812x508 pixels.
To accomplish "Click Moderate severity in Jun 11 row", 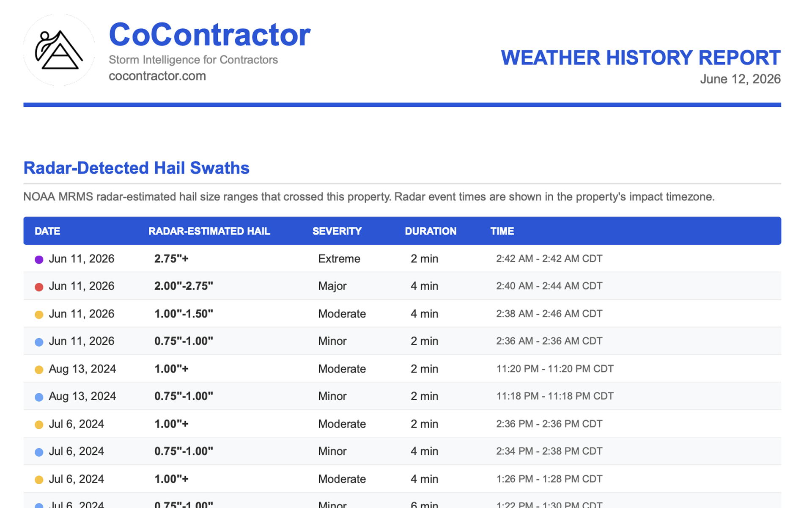I will click(x=342, y=314).
